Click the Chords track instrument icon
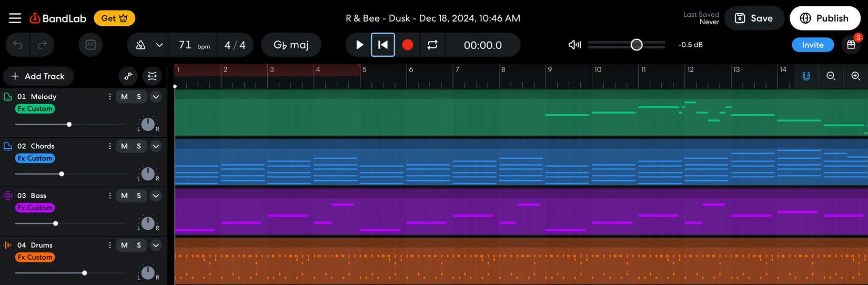This screenshot has height=285, width=868. pos(8,146)
